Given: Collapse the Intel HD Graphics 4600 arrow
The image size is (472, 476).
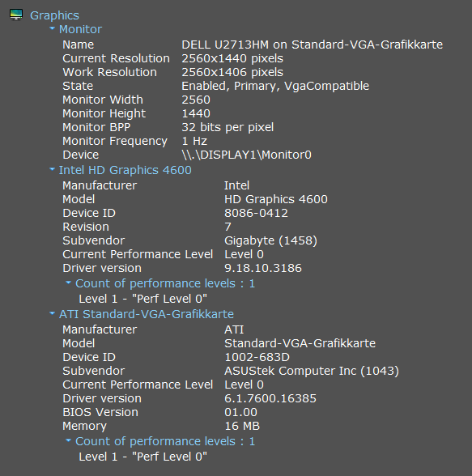Looking at the screenshot, I should 52,169.
